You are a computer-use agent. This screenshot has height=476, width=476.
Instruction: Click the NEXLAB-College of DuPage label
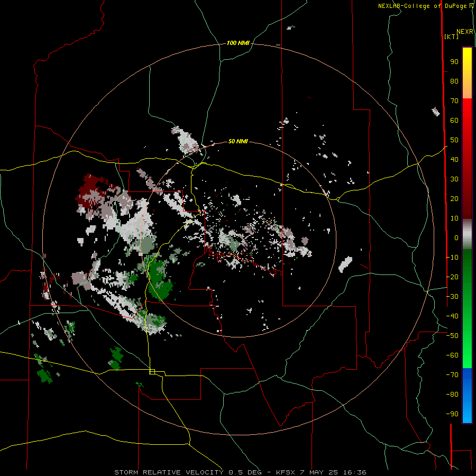tap(422, 6)
